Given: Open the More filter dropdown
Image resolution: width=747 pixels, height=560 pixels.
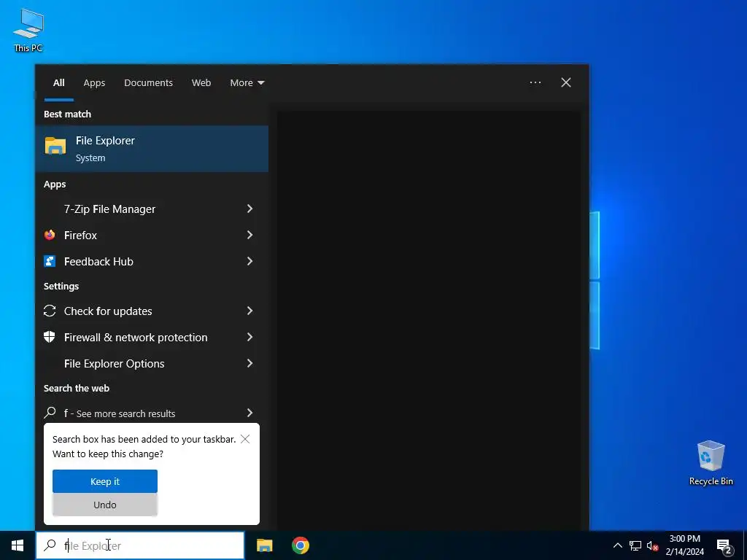Looking at the screenshot, I should (247, 83).
